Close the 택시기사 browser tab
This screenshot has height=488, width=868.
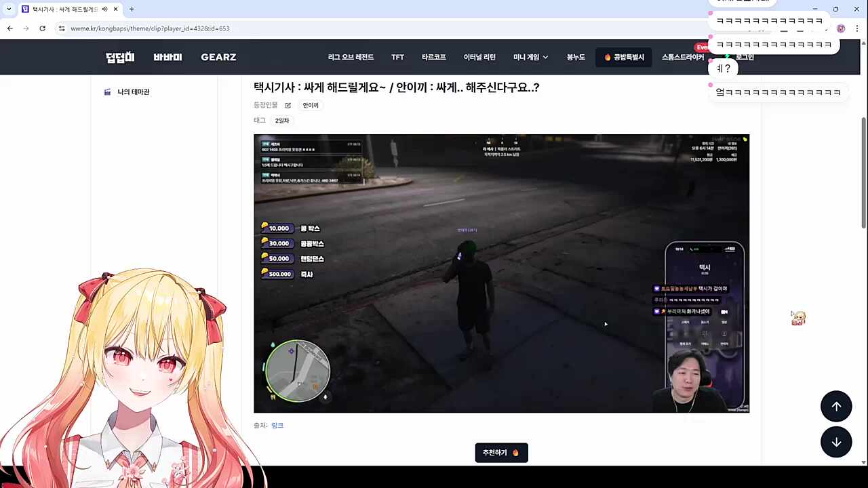[116, 9]
